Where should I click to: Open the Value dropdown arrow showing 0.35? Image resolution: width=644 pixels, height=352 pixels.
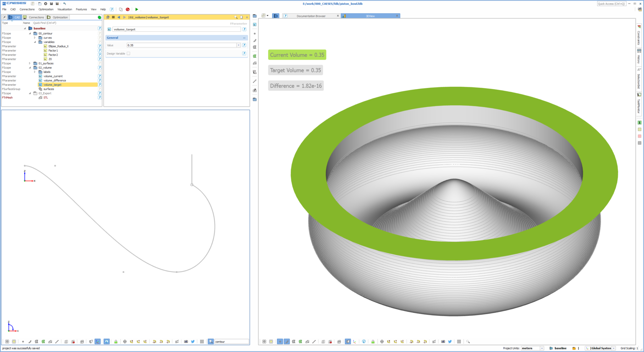coord(238,45)
